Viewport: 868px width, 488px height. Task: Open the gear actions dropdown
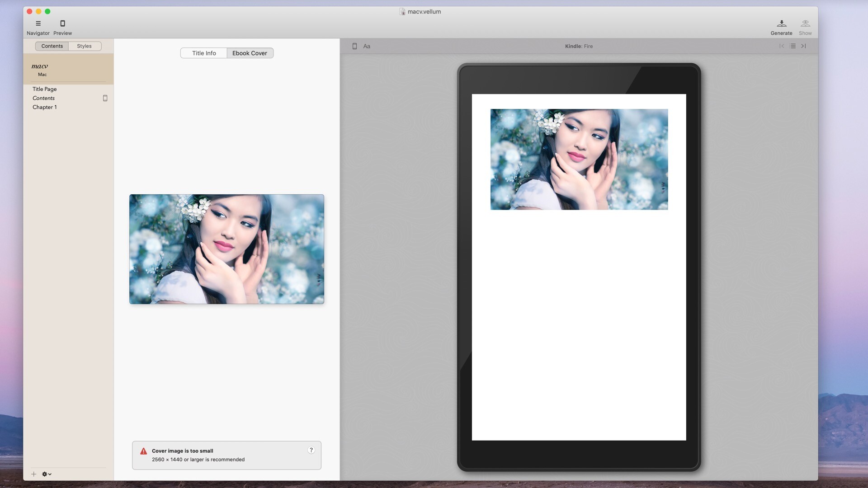[x=47, y=474]
